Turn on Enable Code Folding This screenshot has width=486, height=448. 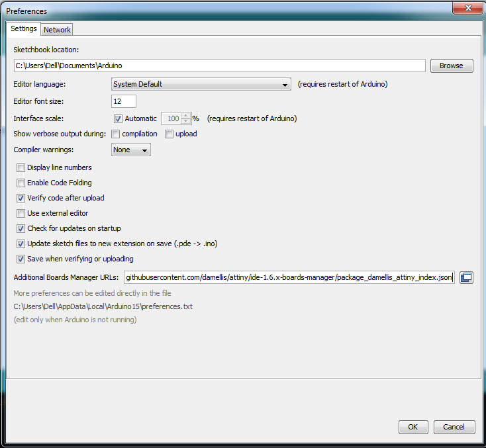click(x=21, y=183)
